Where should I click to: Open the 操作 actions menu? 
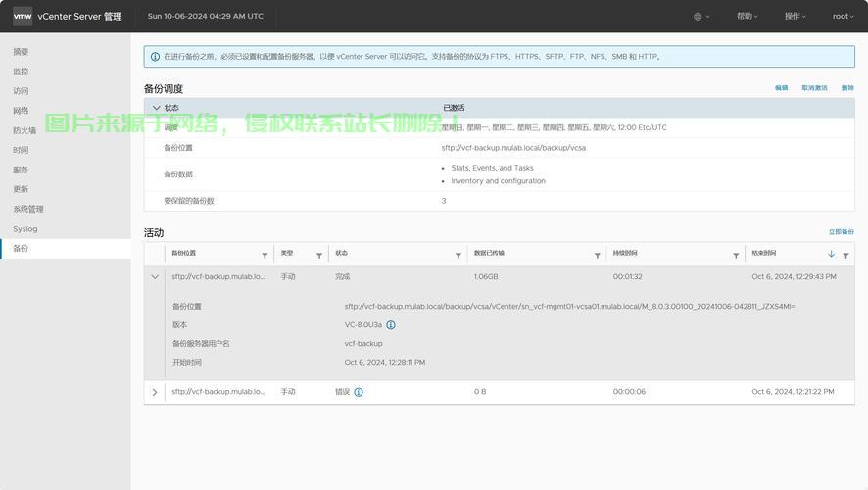(795, 16)
